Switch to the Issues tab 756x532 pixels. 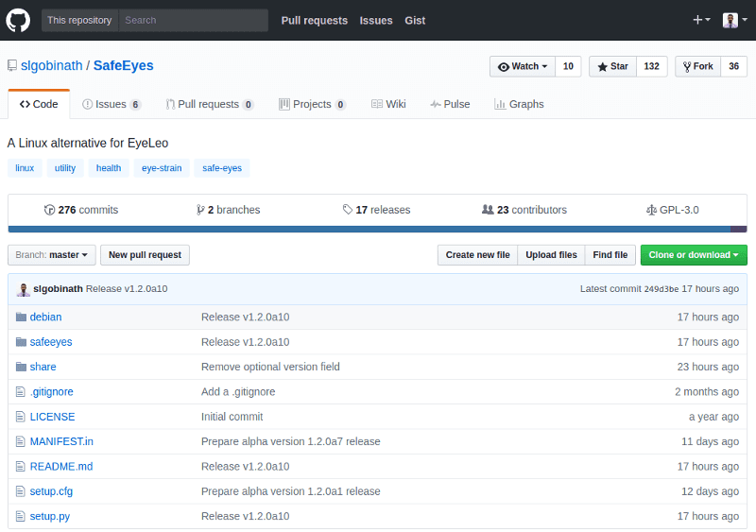112,104
